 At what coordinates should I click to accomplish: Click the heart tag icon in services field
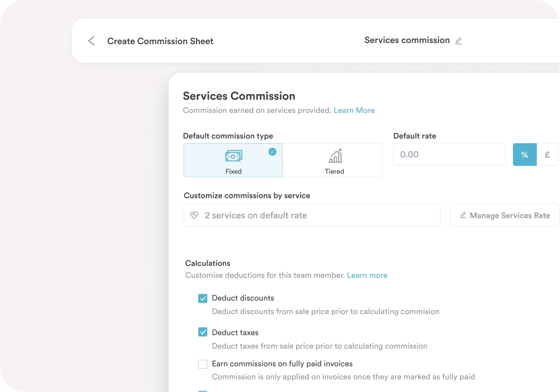[194, 216]
